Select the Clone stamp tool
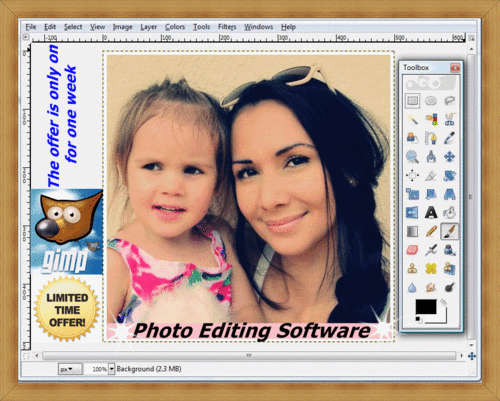Screen dimensions: 500x401 413,269
